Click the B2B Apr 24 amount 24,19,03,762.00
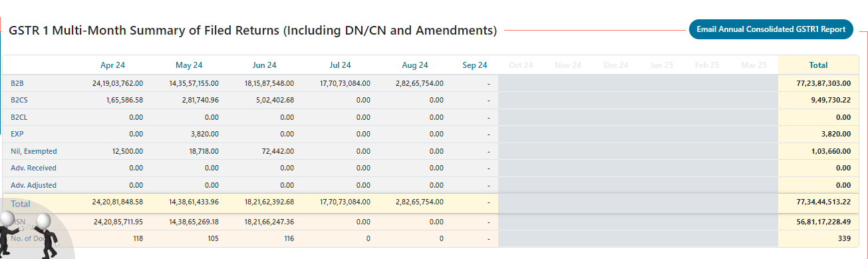This screenshot has height=259, width=868. click(x=118, y=83)
